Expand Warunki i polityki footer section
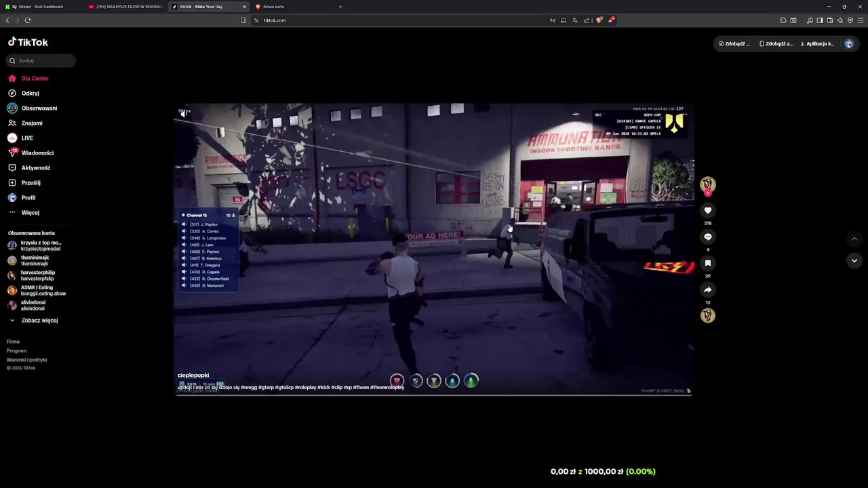Screen dimensions: 868x488 click(x=27, y=360)
